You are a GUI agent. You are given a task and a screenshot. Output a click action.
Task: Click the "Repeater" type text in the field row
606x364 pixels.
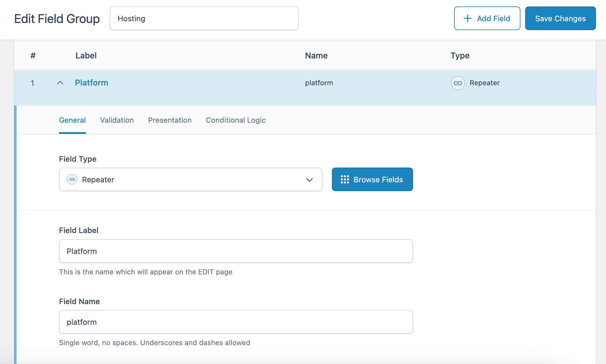click(484, 83)
